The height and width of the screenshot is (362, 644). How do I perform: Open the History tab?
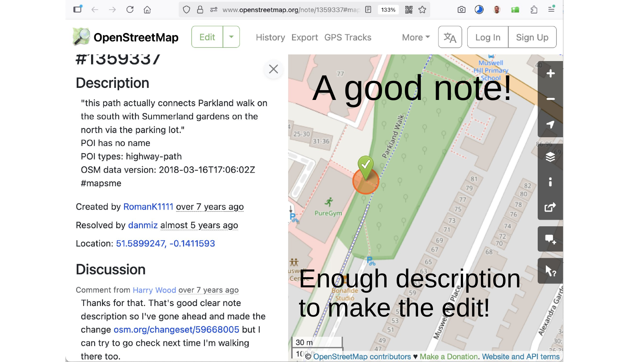coord(270,37)
